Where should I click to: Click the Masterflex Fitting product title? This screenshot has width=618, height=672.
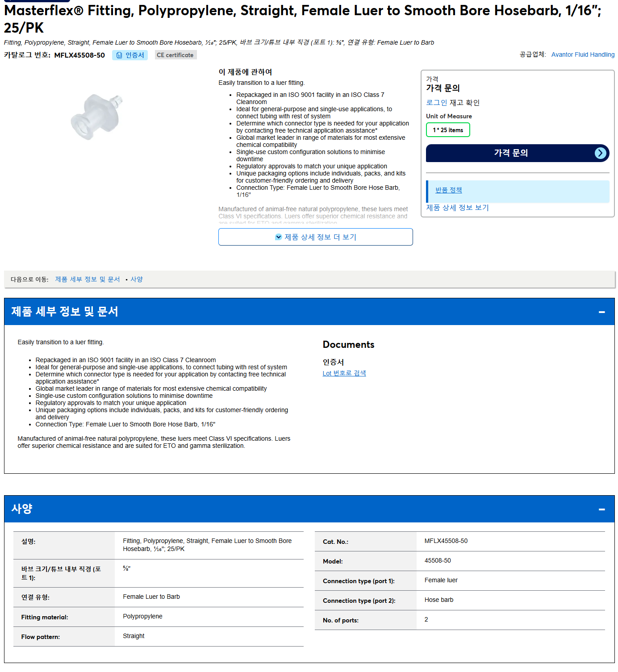pos(303,19)
